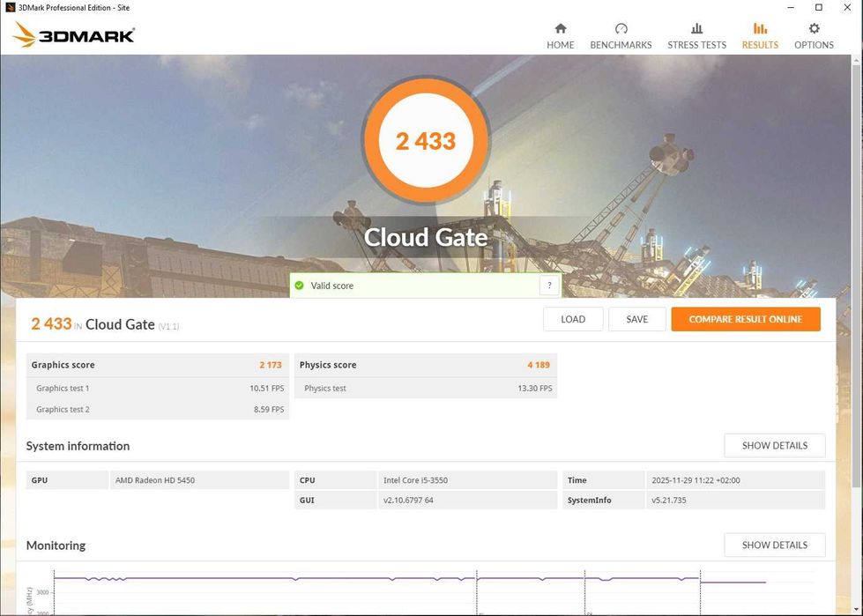Click the AMD Radeon HD 5450 value
Screen dimensions: 863x616
pos(155,480)
